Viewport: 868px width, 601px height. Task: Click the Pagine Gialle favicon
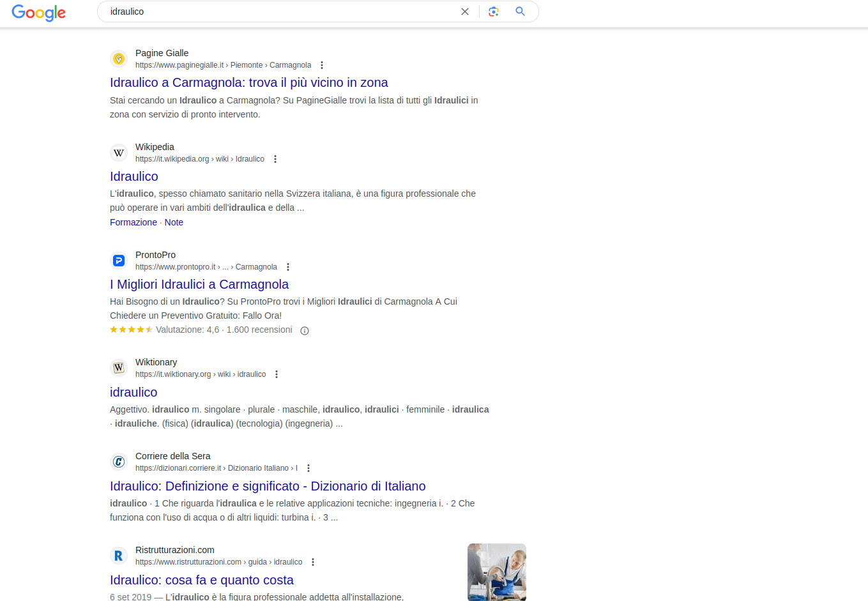119,59
